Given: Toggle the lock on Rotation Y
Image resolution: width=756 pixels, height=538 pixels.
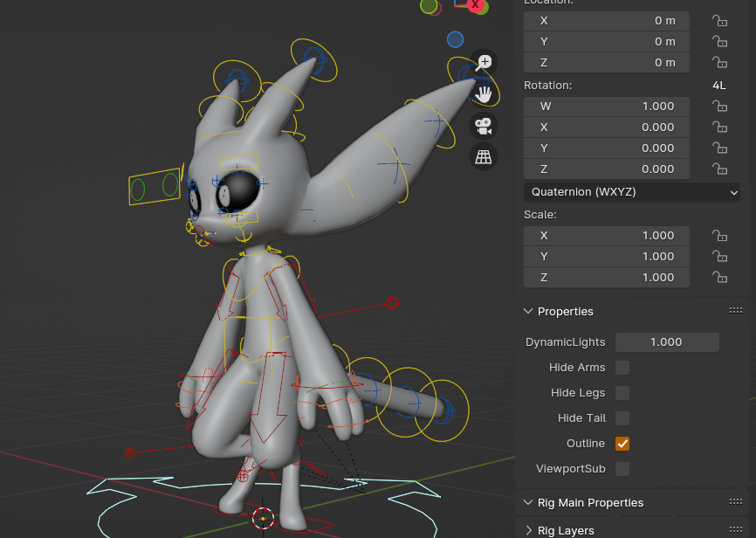Looking at the screenshot, I should tap(719, 148).
